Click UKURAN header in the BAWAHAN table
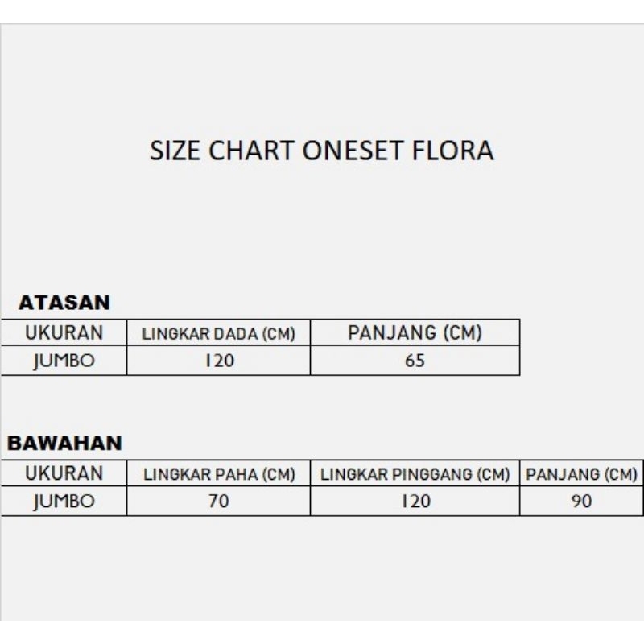 point(64,473)
